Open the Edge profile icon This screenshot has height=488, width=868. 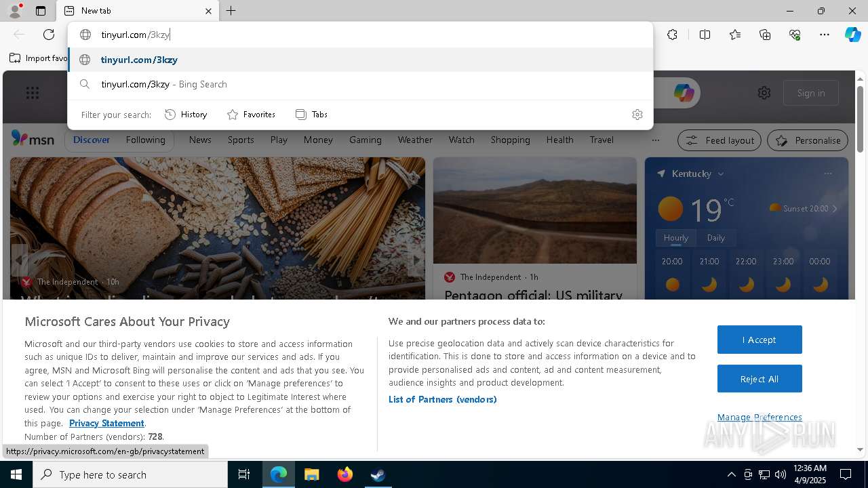(14, 11)
